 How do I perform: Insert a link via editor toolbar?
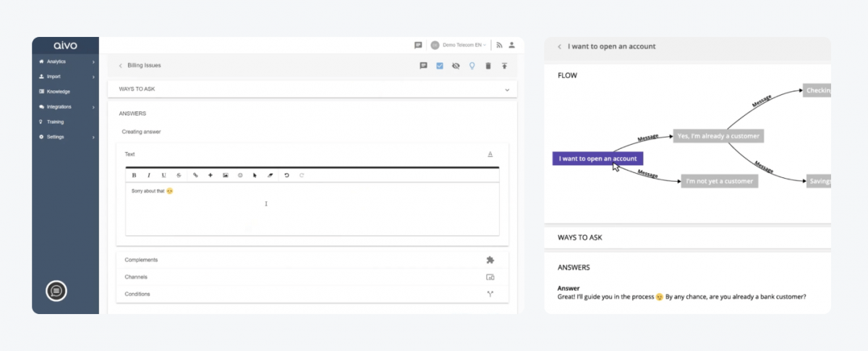pyautogui.click(x=195, y=175)
